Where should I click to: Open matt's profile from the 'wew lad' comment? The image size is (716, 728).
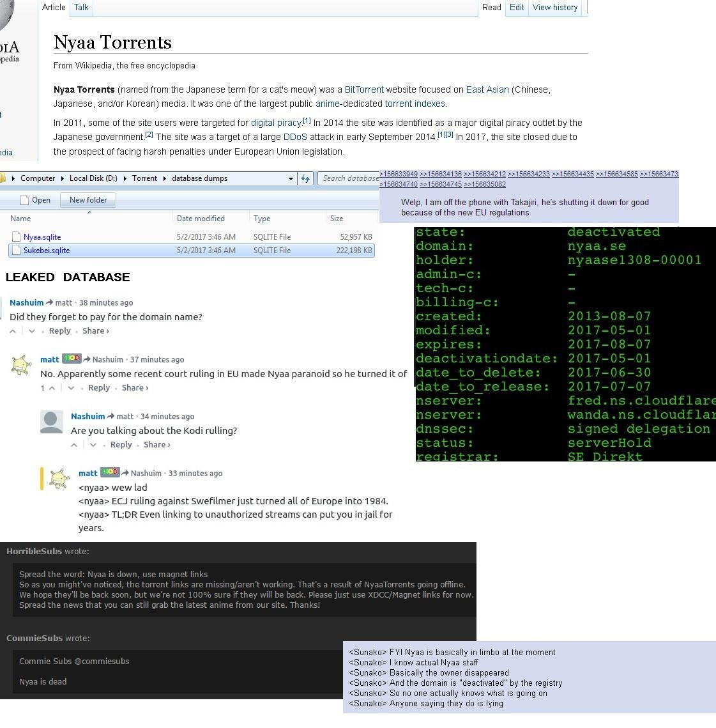click(88, 474)
